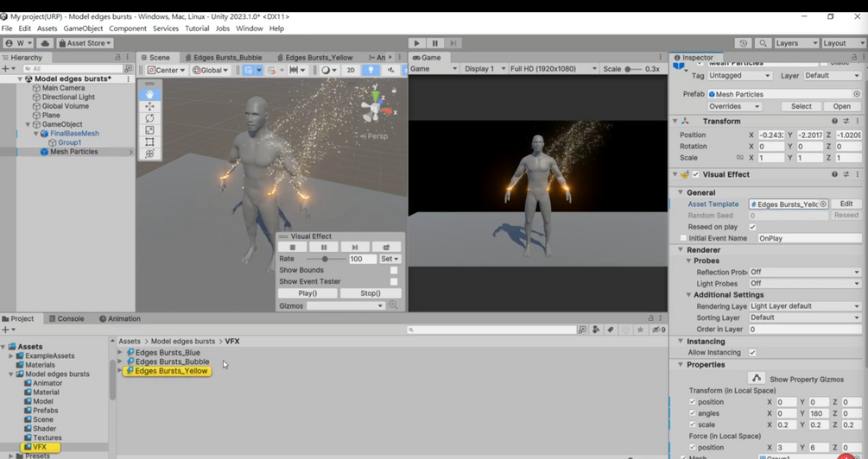868x459 pixels.
Task: Open the Reflection Probes dropdown
Action: coord(805,272)
